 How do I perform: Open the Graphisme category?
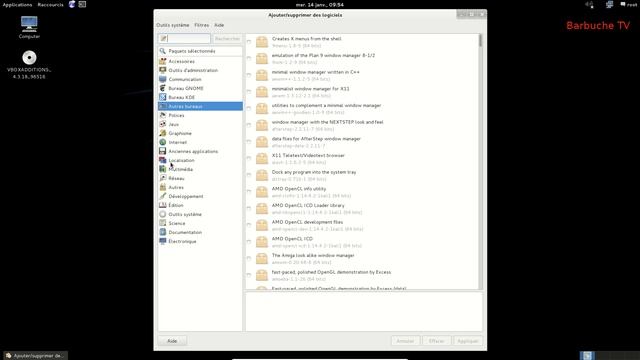(200, 133)
